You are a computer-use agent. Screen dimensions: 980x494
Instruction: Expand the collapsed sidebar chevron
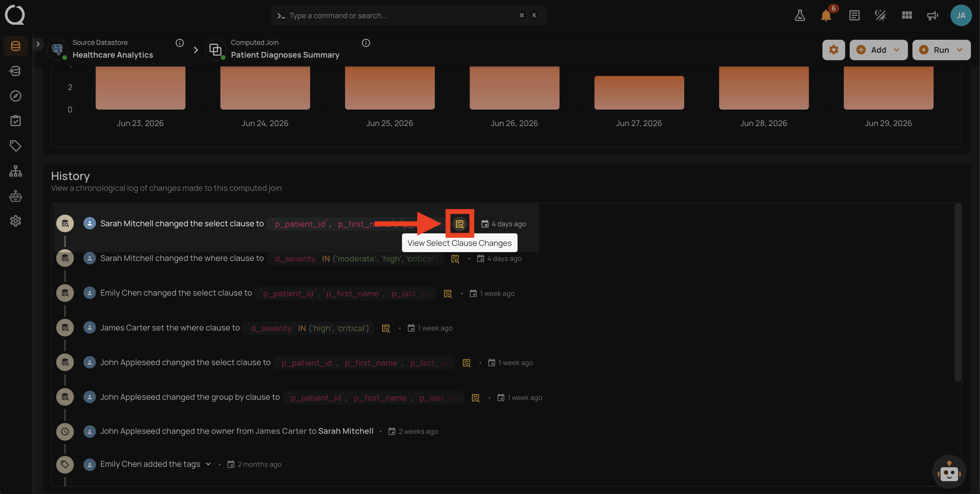tap(38, 44)
